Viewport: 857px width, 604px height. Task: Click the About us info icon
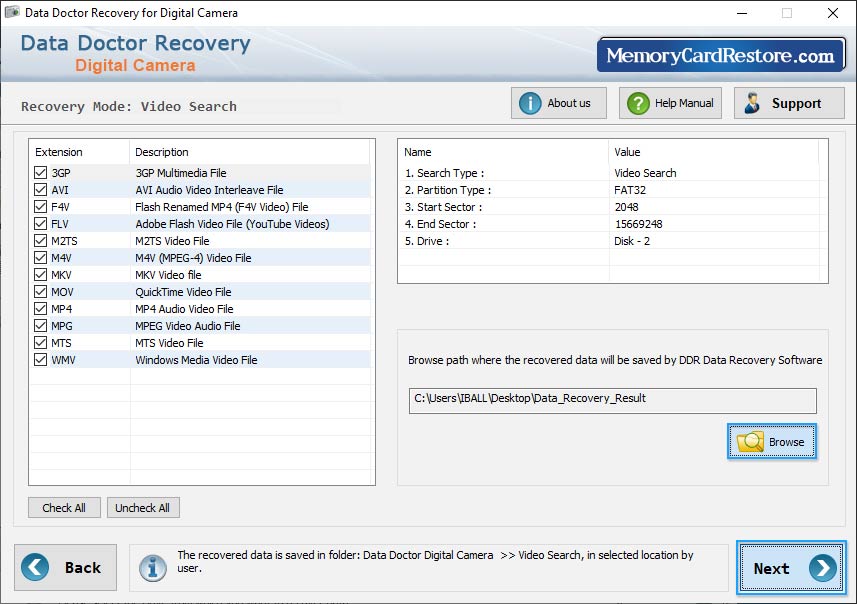click(x=530, y=103)
